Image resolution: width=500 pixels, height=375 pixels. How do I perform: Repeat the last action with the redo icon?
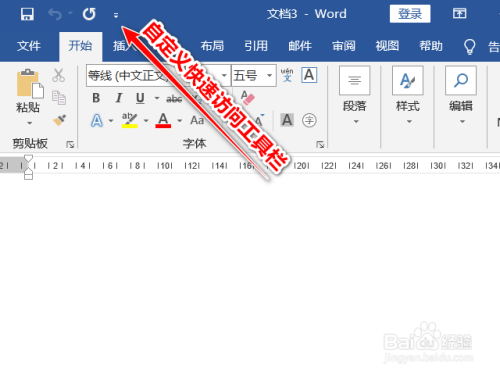(89, 14)
